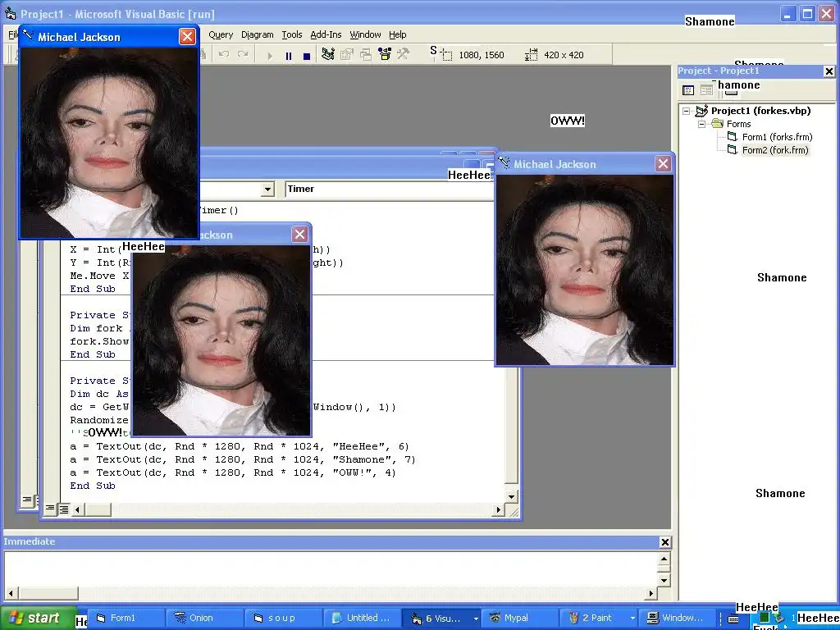The width and height of the screenshot is (840, 630).
Task: Click the View Code icon in Project panel
Action: 688,90
